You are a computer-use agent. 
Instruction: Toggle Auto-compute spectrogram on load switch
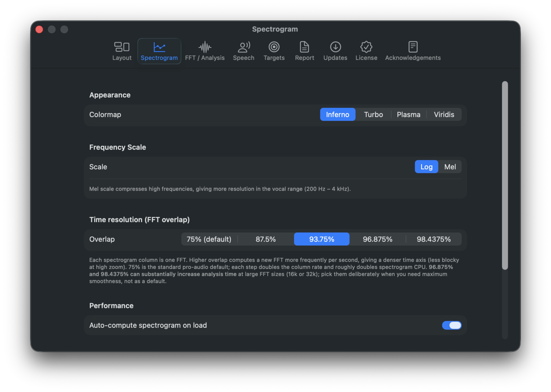pyautogui.click(x=452, y=325)
